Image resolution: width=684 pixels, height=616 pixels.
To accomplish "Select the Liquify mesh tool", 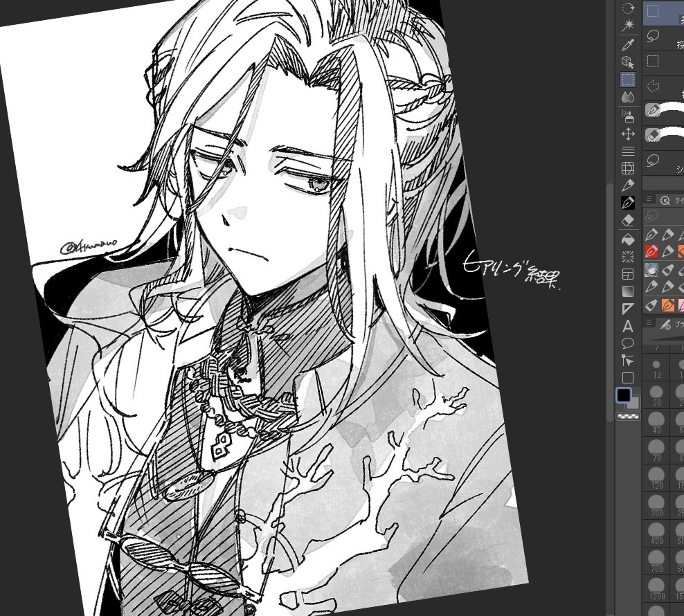I will pos(628,168).
